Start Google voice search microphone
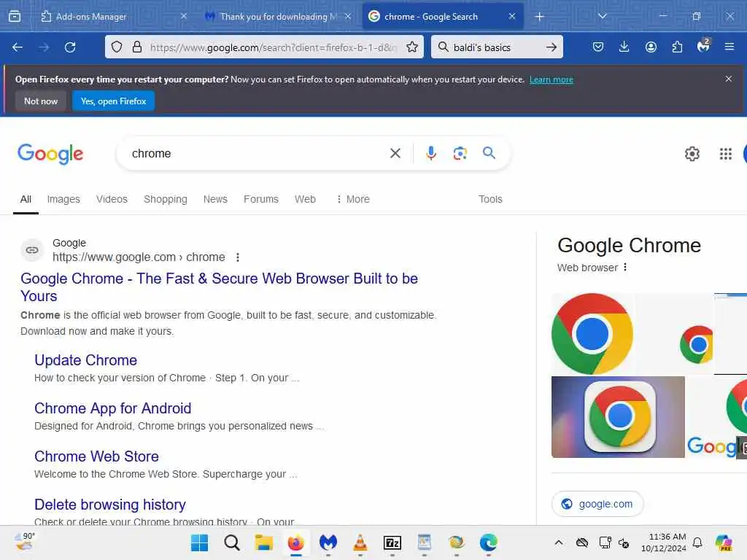747x560 pixels. tap(431, 153)
